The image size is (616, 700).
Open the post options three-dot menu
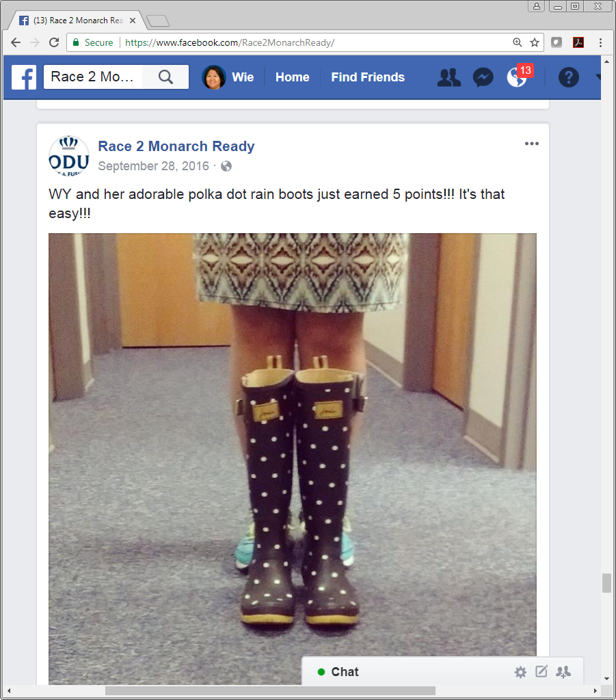click(532, 144)
